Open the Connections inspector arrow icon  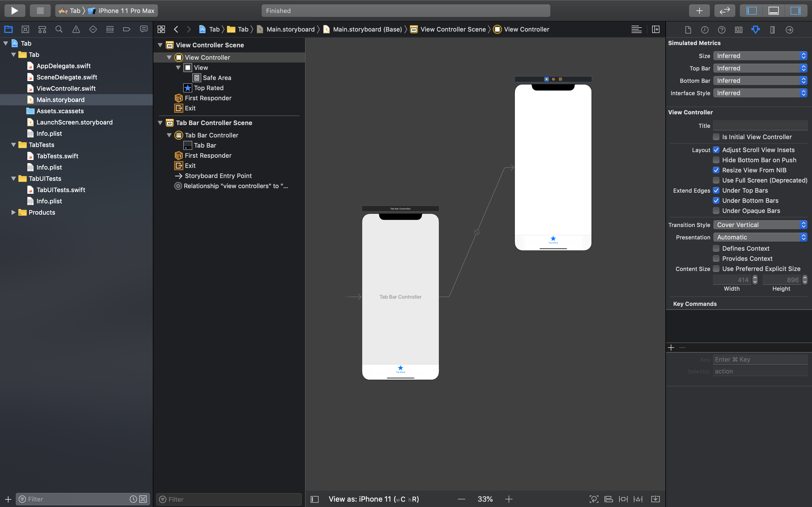[x=789, y=30]
